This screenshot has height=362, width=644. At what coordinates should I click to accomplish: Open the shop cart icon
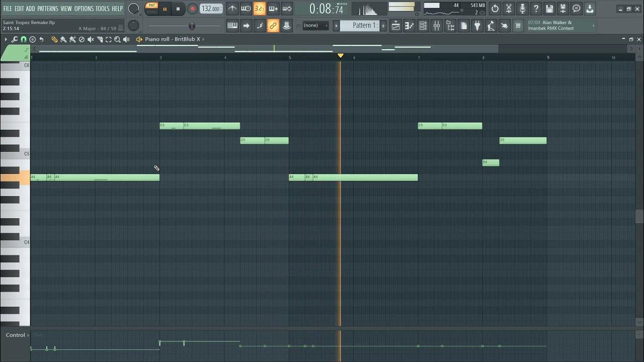[x=518, y=26]
